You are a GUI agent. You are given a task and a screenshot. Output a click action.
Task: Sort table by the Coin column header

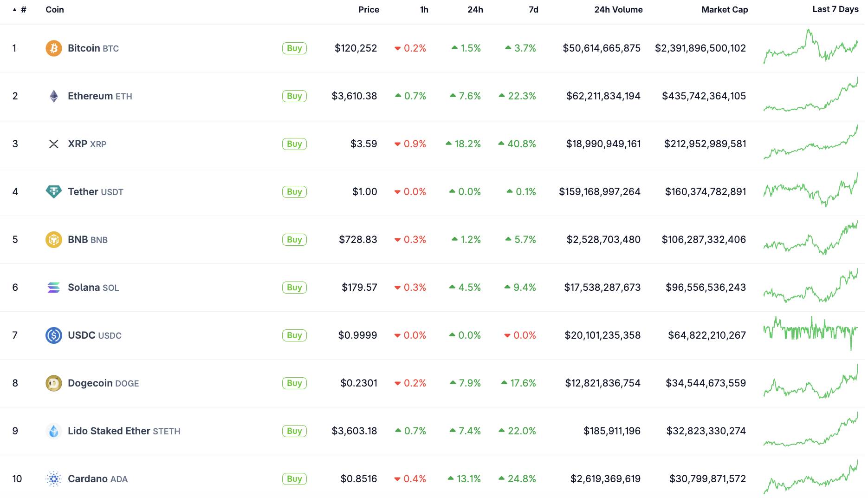(x=55, y=10)
